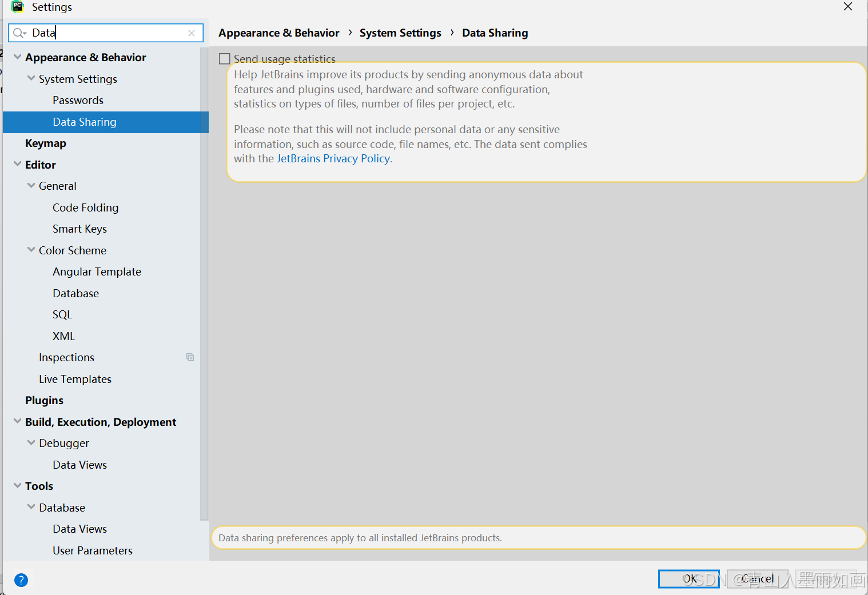This screenshot has width=868, height=595.
Task: Click the PyCharm logo in the title bar
Action: (x=18, y=7)
